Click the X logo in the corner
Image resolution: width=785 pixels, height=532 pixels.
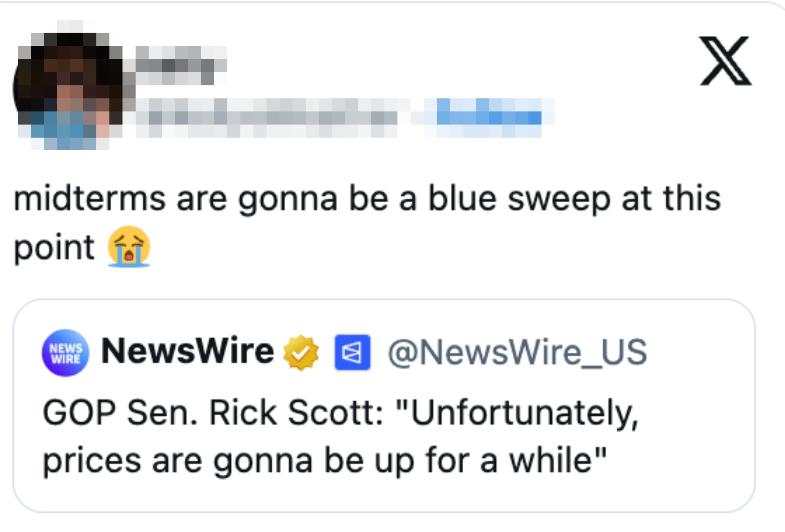(725, 61)
